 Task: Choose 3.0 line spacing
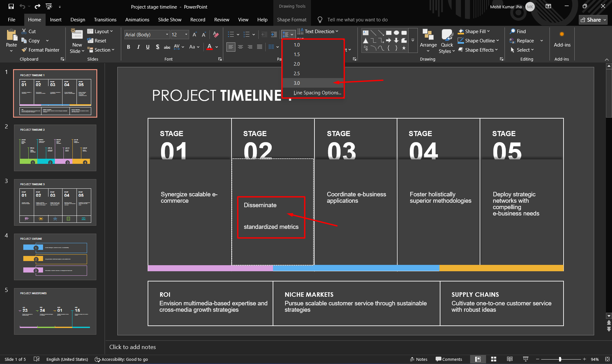click(x=313, y=83)
